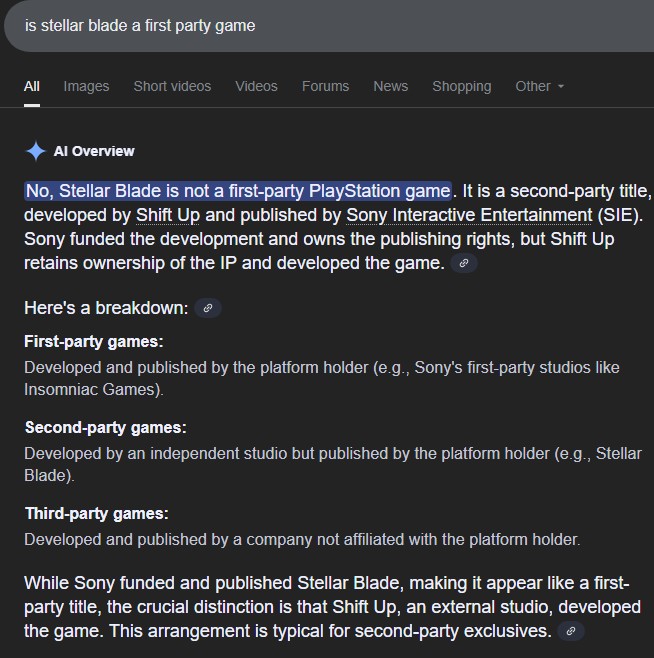Screen dimensions: 654x658
Task: Click the AI Overview sparkle icon
Action: [x=36, y=151]
